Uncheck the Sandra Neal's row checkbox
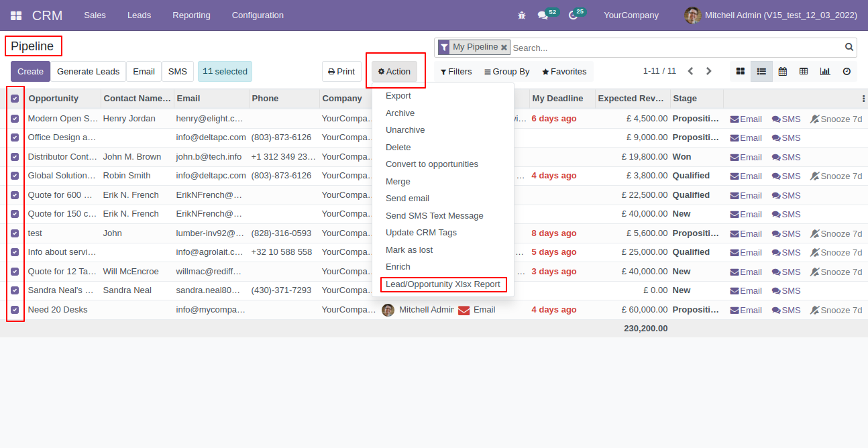The image size is (868, 448). tap(15, 290)
